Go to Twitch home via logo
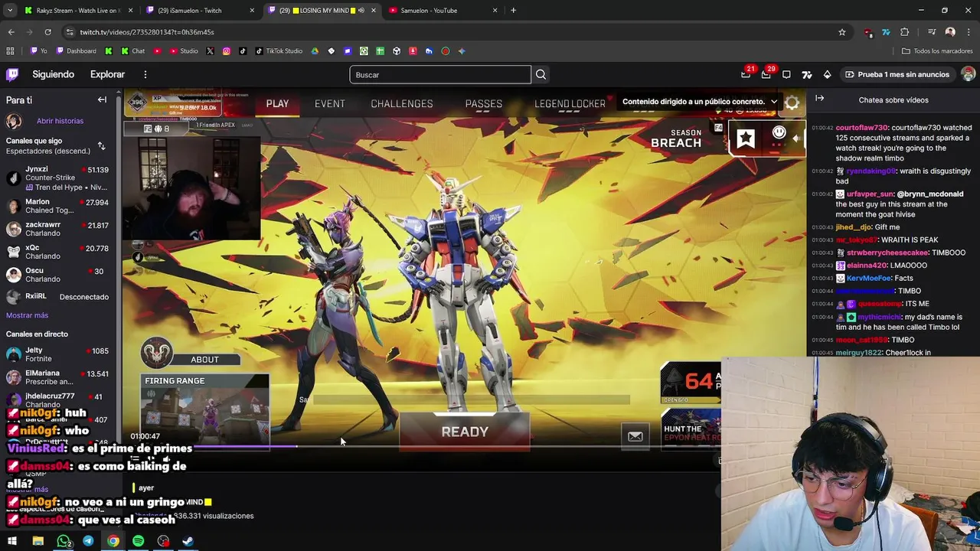This screenshot has height=551, width=980. click(12, 74)
